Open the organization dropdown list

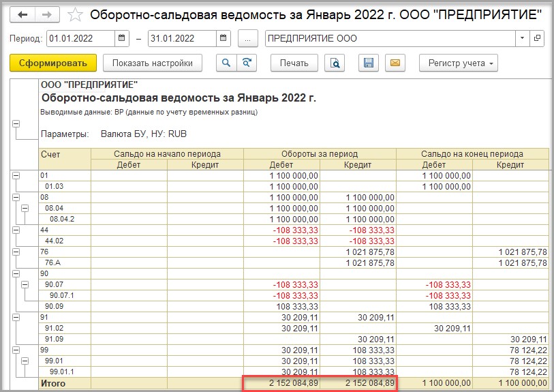tap(522, 38)
